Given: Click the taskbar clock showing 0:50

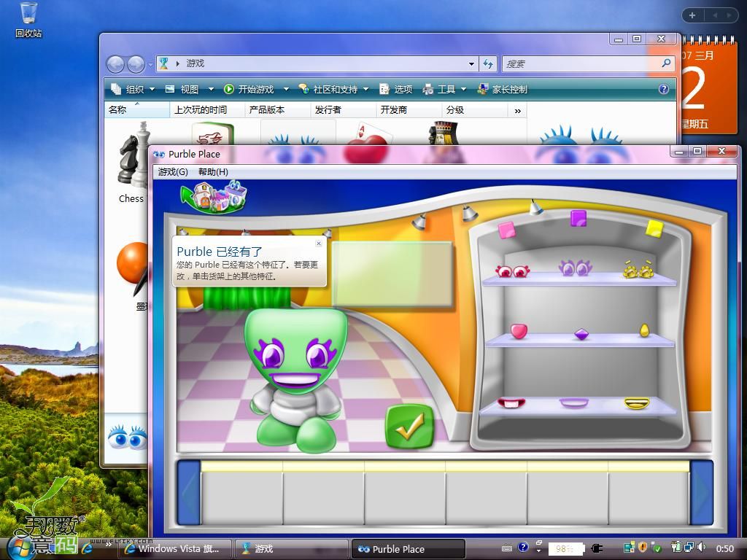Looking at the screenshot, I should [x=724, y=548].
